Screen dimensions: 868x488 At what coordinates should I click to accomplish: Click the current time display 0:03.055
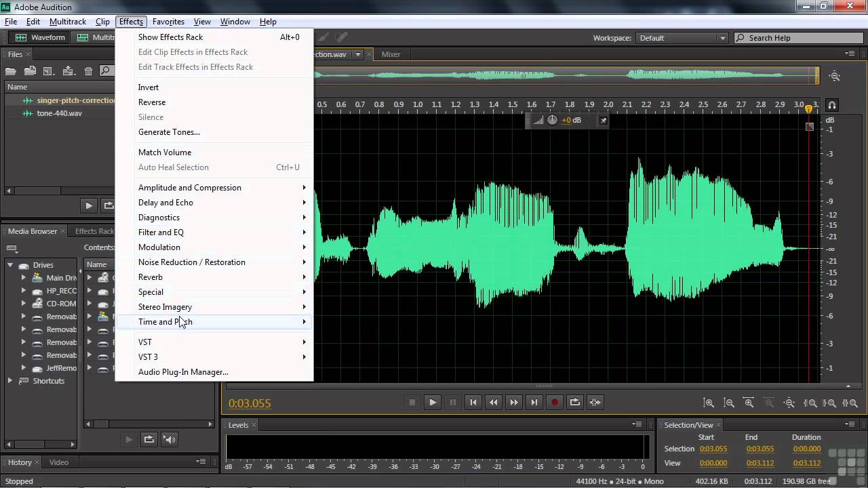coord(250,403)
